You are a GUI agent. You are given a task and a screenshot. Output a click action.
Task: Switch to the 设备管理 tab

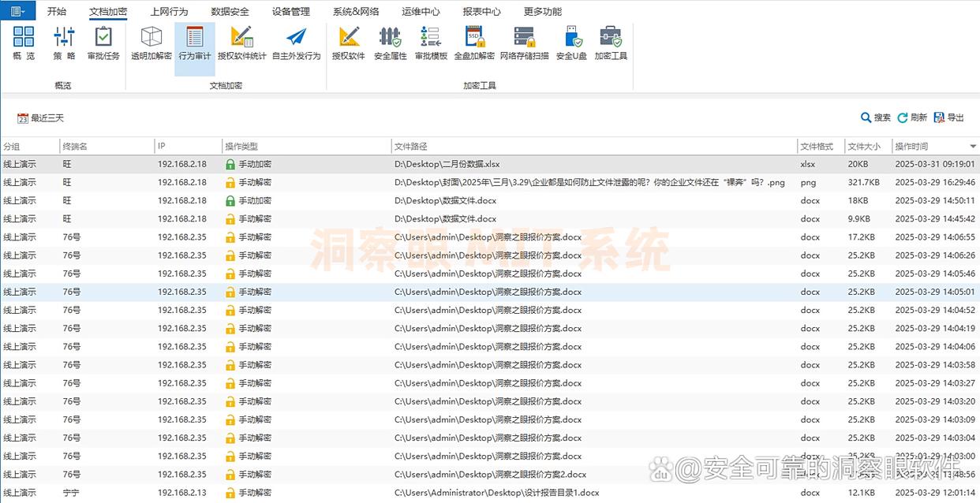coord(291,12)
